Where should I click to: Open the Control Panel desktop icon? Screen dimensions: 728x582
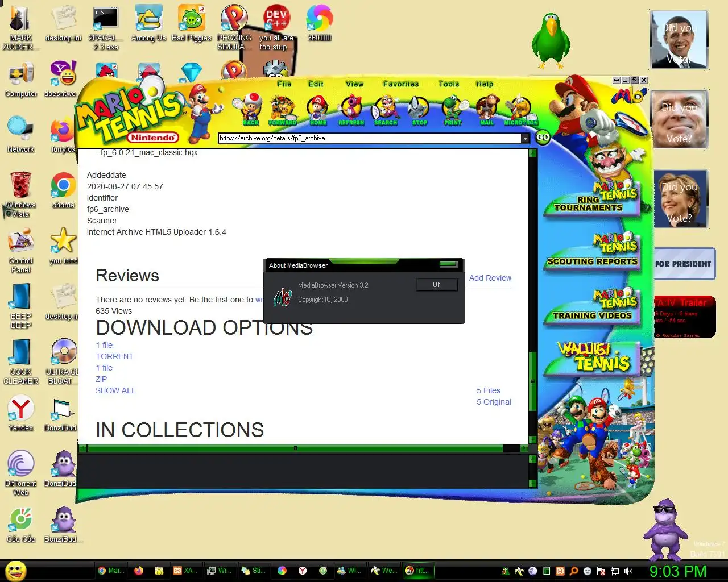[21, 251]
